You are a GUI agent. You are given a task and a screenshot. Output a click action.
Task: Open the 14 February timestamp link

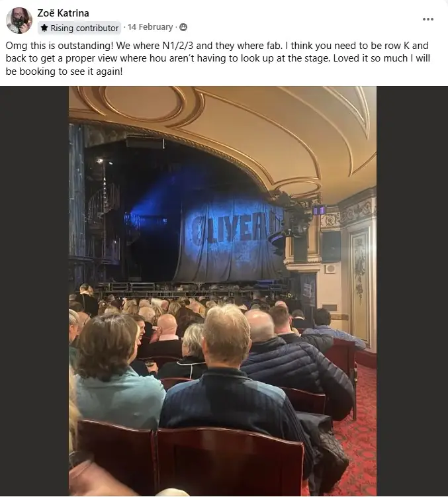150,27
